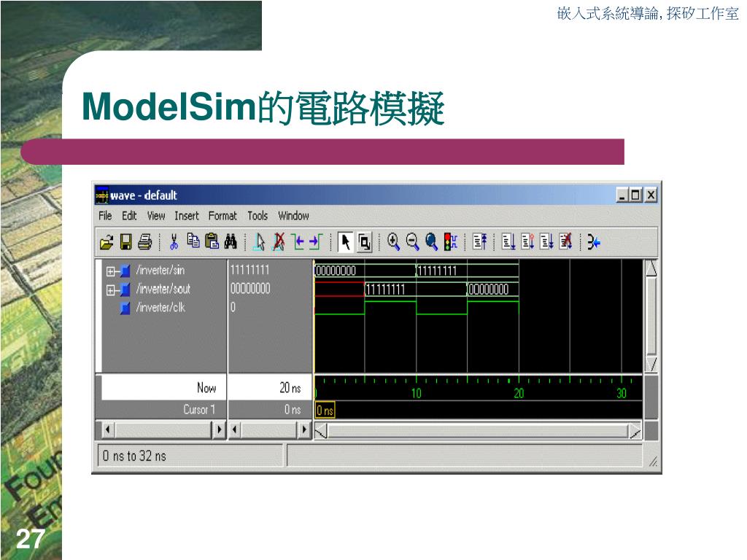The height and width of the screenshot is (560, 747).
Task: Minimize the wave - default window
Action: point(622,195)
